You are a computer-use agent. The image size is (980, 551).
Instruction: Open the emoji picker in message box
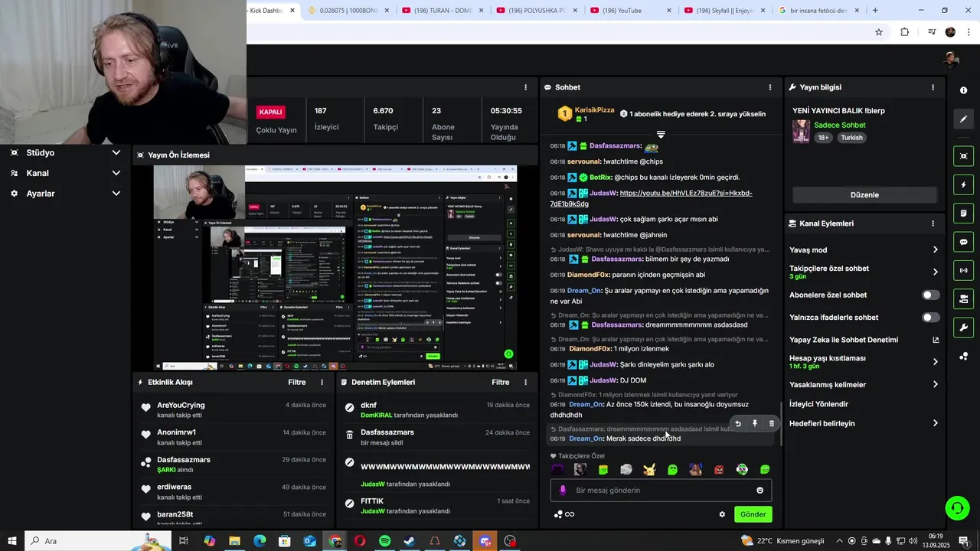click(x=760, y=491)
